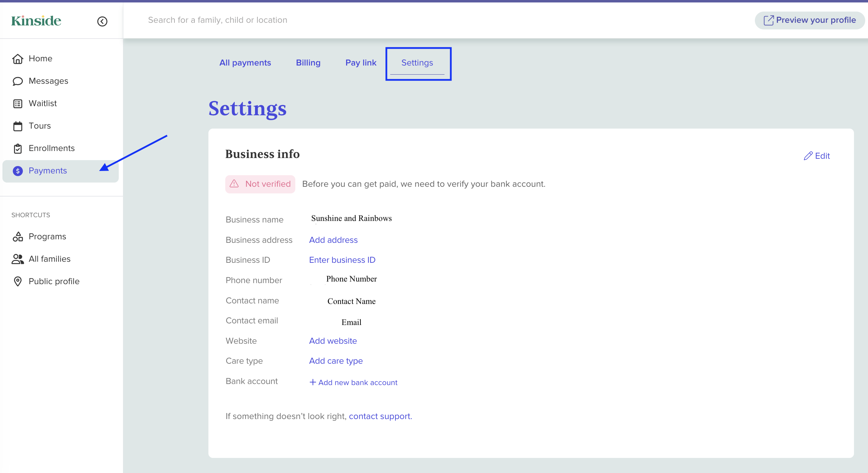
Task: Click the Waitlist list icon
Action: pyautogui.click(x=18, y=103)
